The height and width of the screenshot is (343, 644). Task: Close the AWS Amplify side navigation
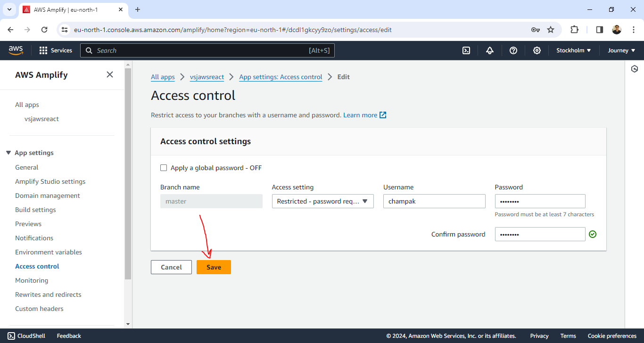point(110,74)
